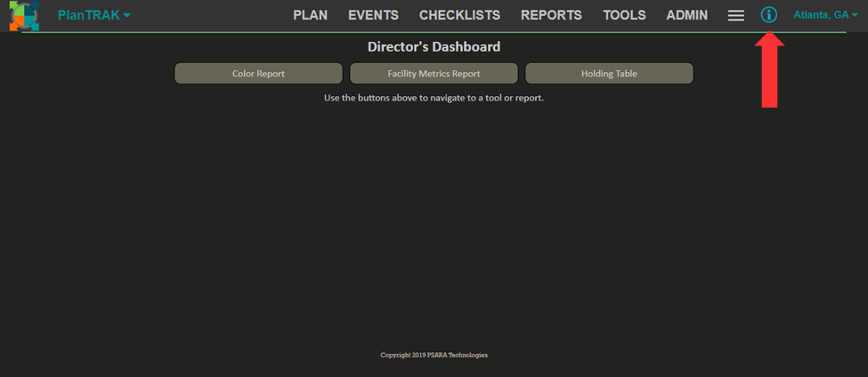Open the PLAN menu

(311, 15)
